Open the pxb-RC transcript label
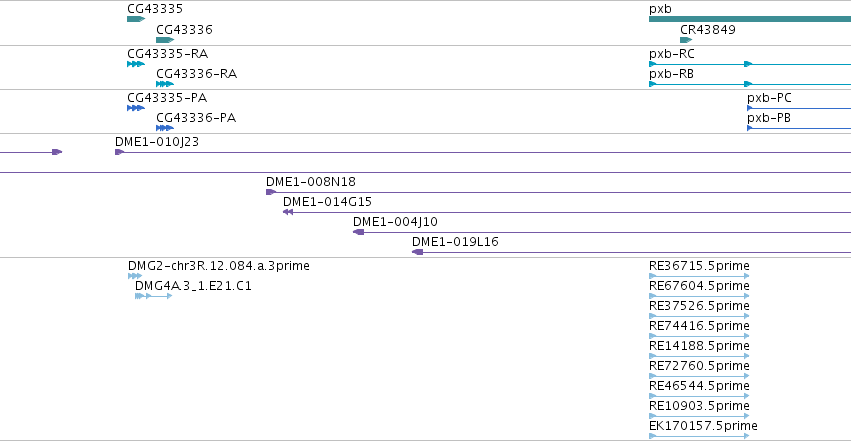851x441 pixels. (671, 54)
